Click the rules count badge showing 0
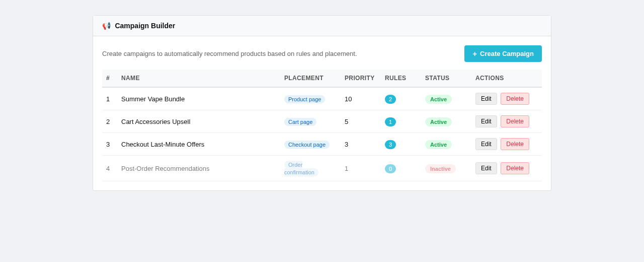This screenshot has height=262, width=644. pos(390,169)
